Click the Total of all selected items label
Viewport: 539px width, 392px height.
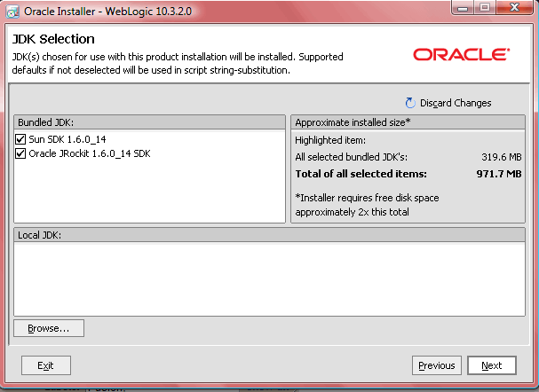point(361,174)
